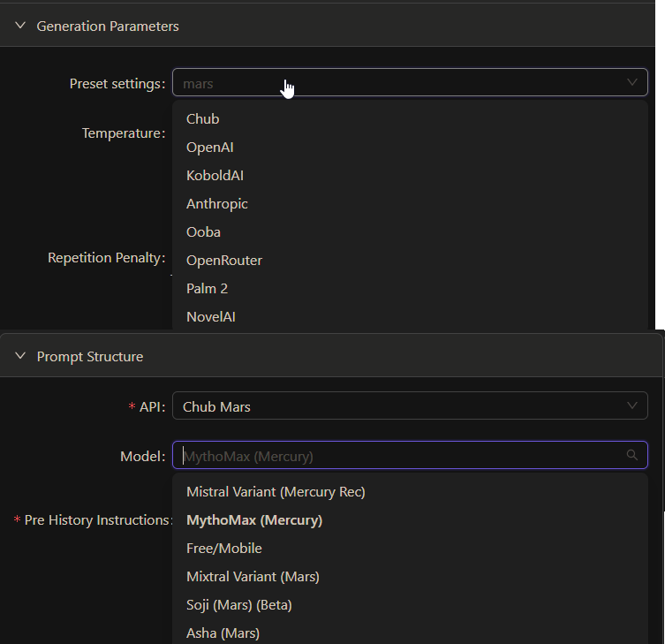Select Mistral Variant (Mercury Rec) model
Image resolution: width=665 pixels, height=644 pixels.
click(x=276, y=492)
